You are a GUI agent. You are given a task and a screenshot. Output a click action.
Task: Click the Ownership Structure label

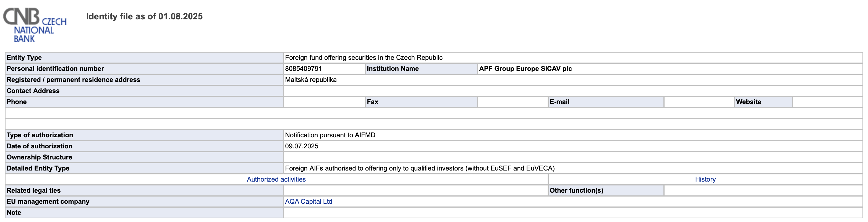pos(40,157)
